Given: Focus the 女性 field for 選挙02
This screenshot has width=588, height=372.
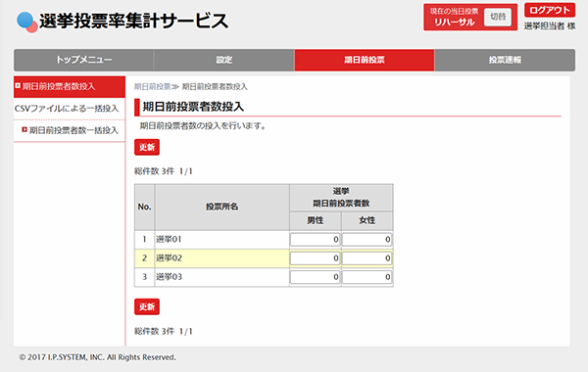Looking at the screenshot, I should (367, 258).
